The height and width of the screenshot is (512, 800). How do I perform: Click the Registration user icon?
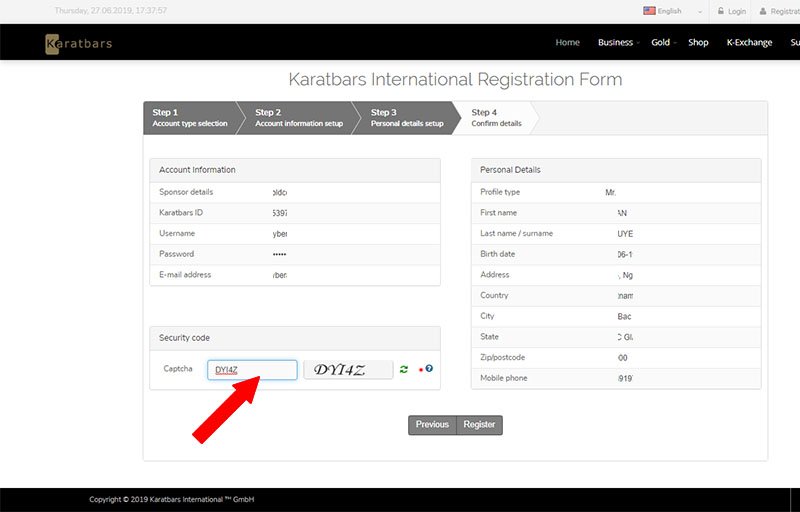coord(763,11)
